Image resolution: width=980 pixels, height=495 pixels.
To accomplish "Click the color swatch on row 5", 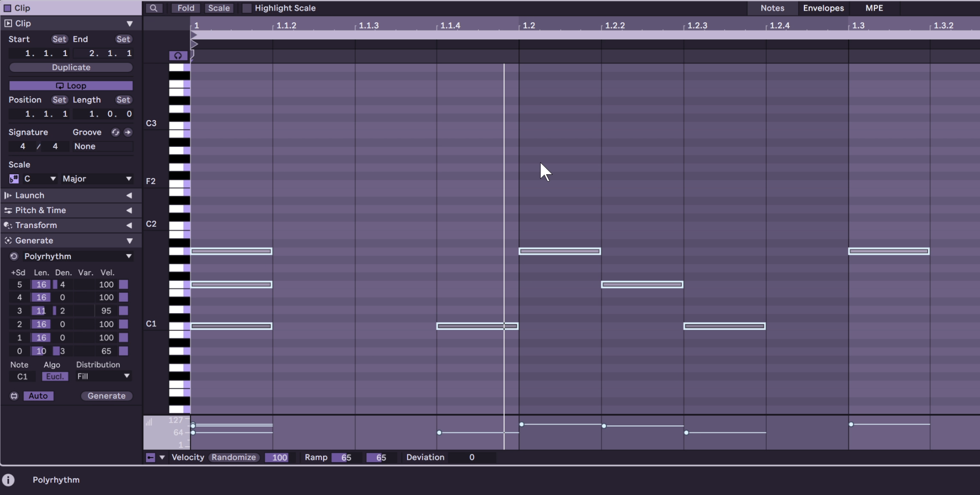I will tap(123, 285).
